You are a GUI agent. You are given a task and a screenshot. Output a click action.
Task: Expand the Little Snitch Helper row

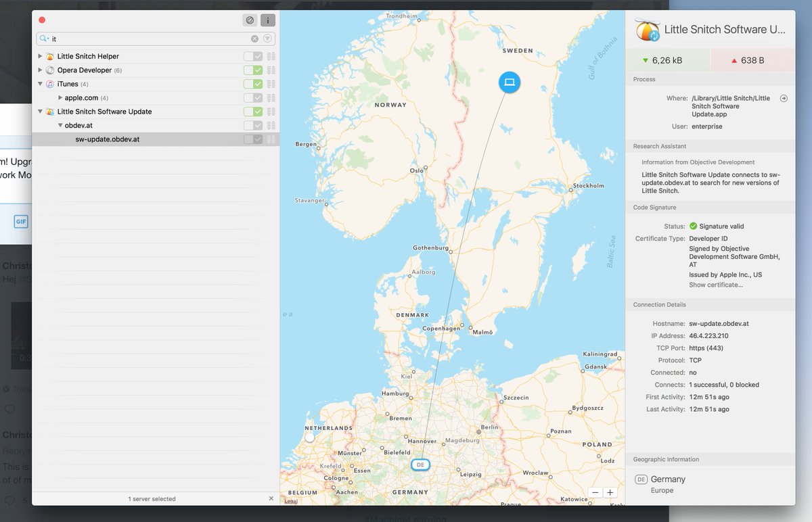(40, 56)
